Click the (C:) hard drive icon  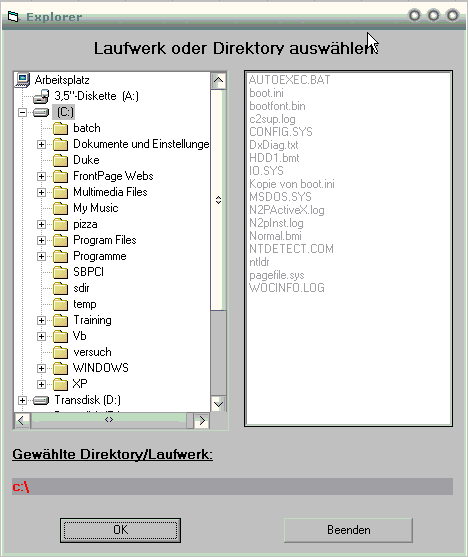click(x=41, y=113)
